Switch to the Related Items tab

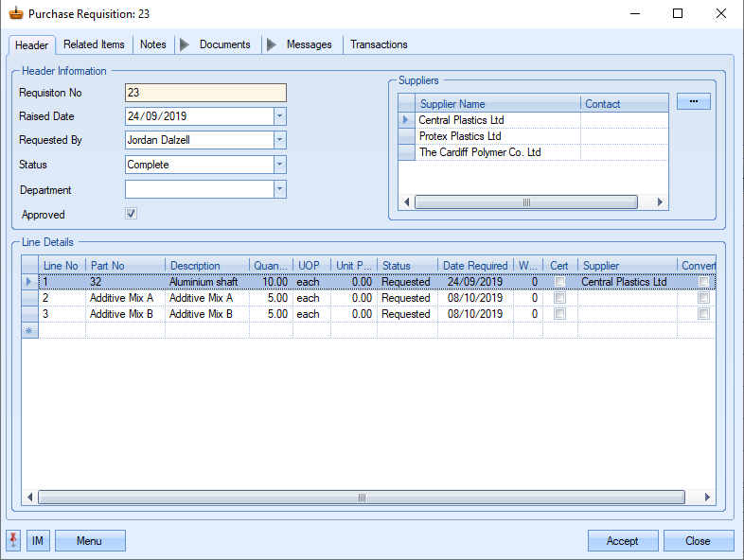click(94, 44)
